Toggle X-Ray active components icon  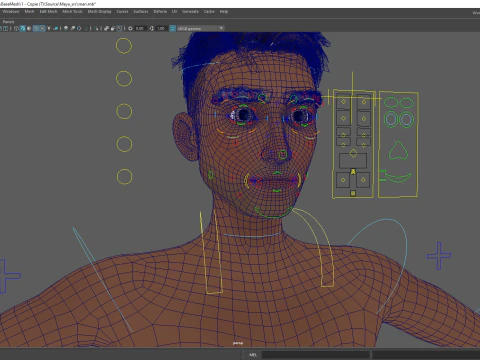(x=113, y=29)
